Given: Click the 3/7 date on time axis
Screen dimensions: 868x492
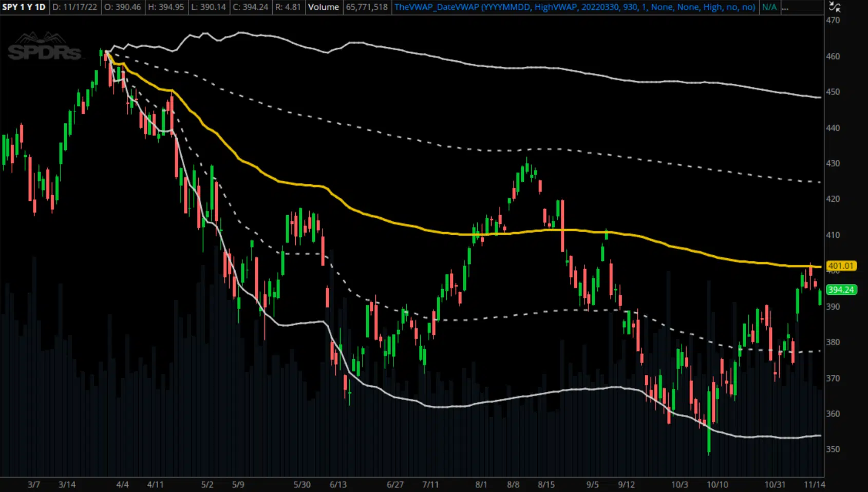Looking at the screenshot, I should 34,484.
